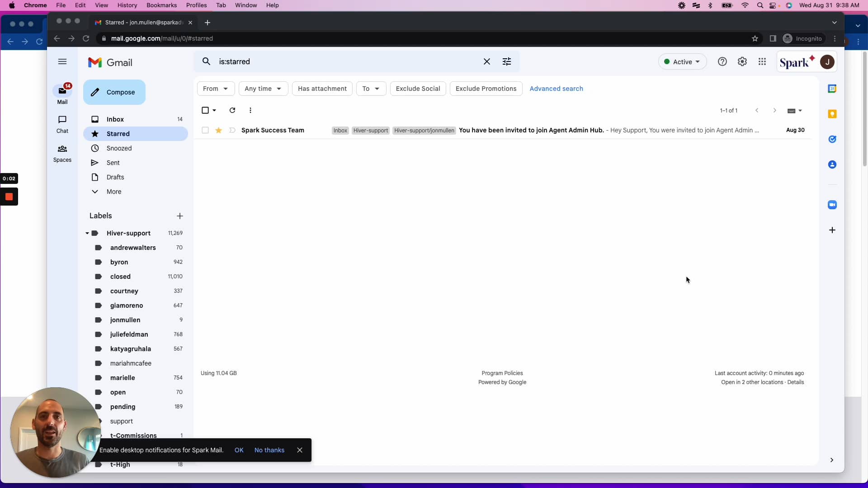
Task: Open the Any time filter dropdown
Action: point(263,89)
